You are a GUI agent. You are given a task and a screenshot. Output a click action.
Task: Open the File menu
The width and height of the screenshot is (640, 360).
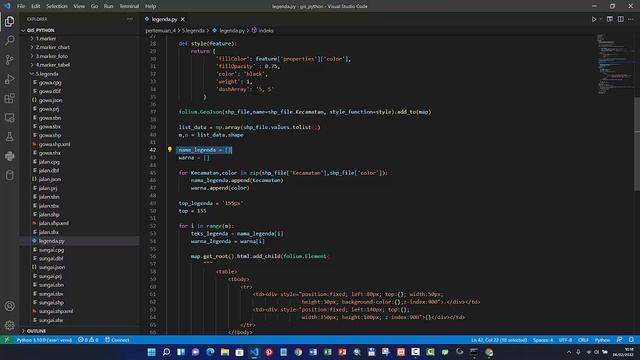click(21, 6)
